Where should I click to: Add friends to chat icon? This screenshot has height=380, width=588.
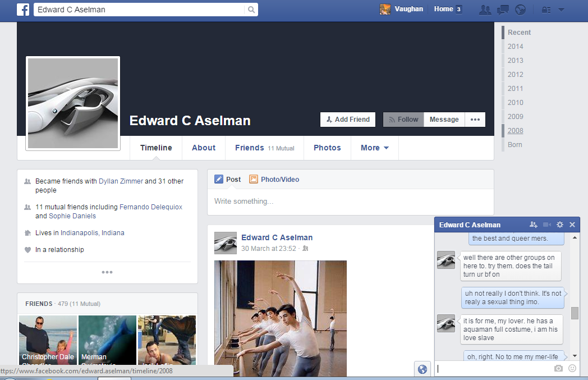(533, 225)
